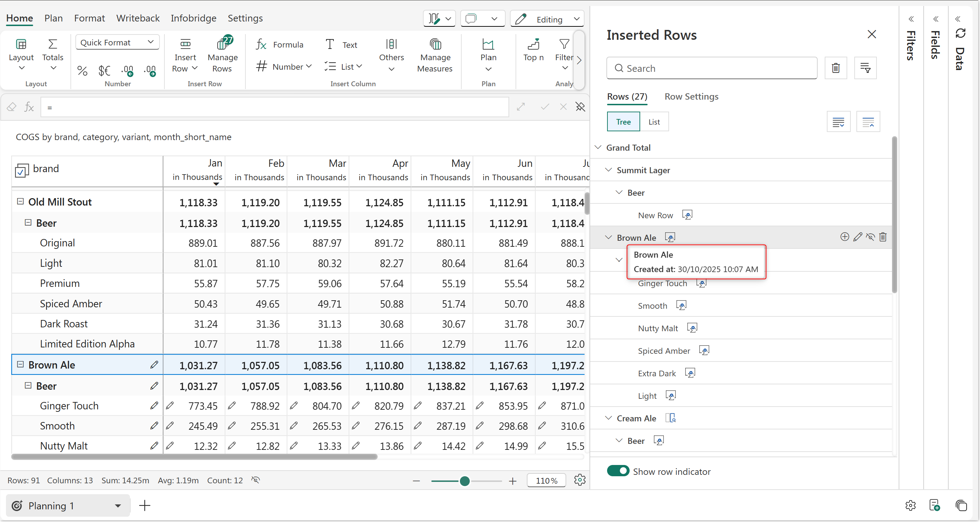980x522 pixels.
Task: Click the zoom slider handle
Action: [464, 481]
